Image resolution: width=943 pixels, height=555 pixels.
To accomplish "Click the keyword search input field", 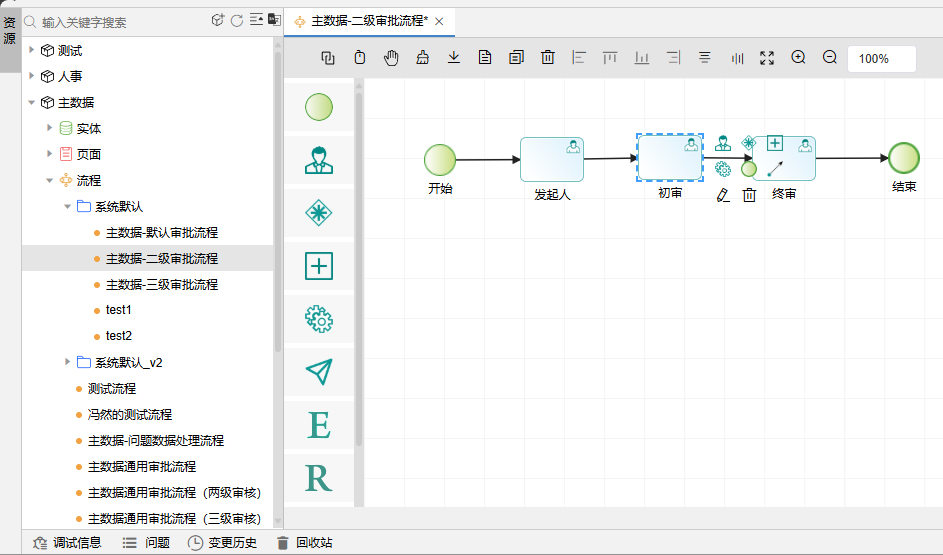I will pos(120,21).
